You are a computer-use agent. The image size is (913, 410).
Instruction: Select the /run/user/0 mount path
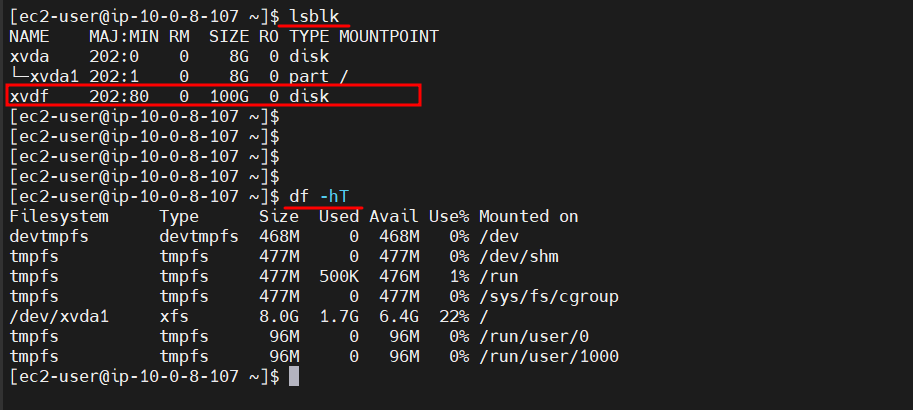[x=534, y=337]
